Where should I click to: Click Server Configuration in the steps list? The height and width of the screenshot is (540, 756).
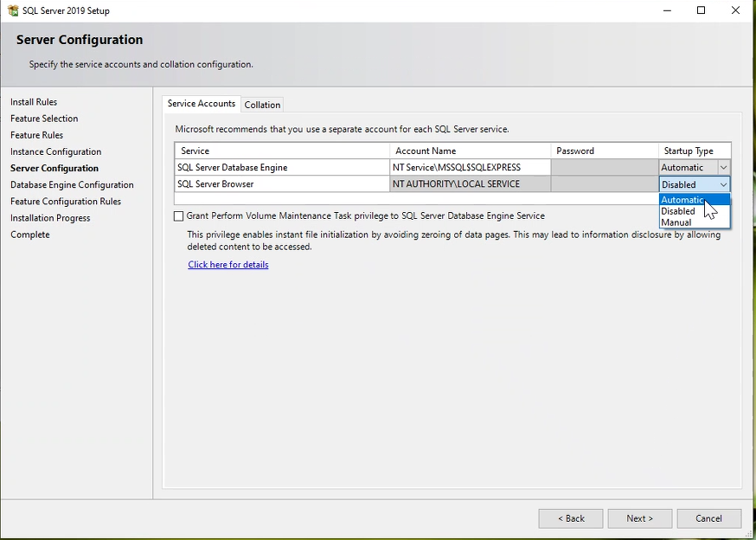tap(54, 168)
